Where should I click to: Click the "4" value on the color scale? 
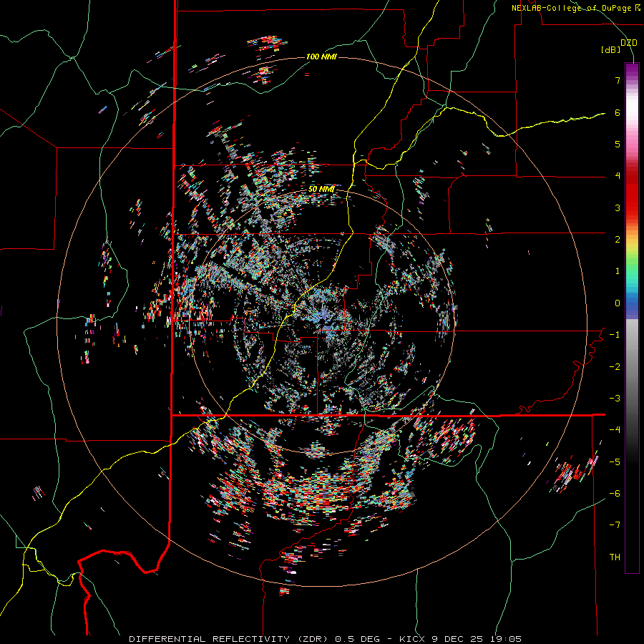click(618, 176)
